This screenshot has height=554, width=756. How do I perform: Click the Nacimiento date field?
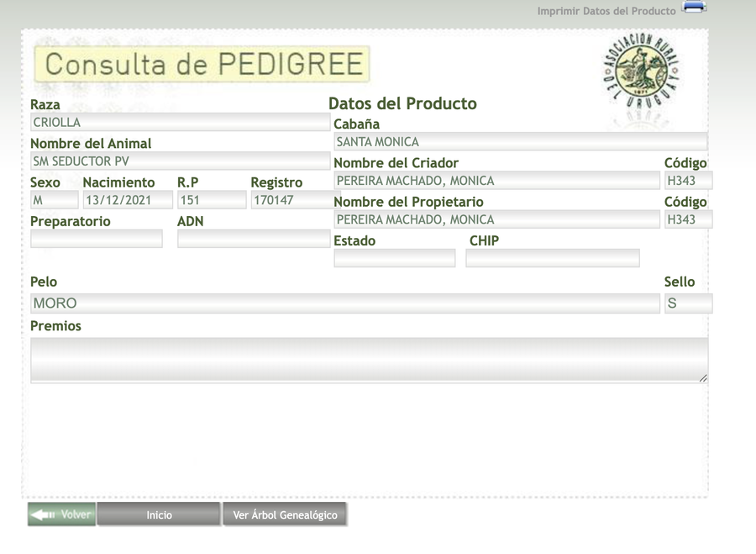[129, 199]
